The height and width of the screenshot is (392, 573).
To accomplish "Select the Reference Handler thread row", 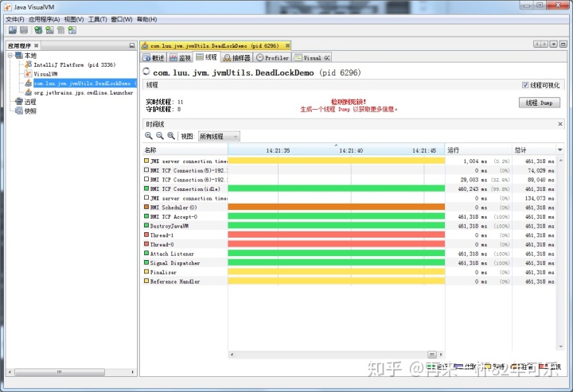I will tap(349, 281).
